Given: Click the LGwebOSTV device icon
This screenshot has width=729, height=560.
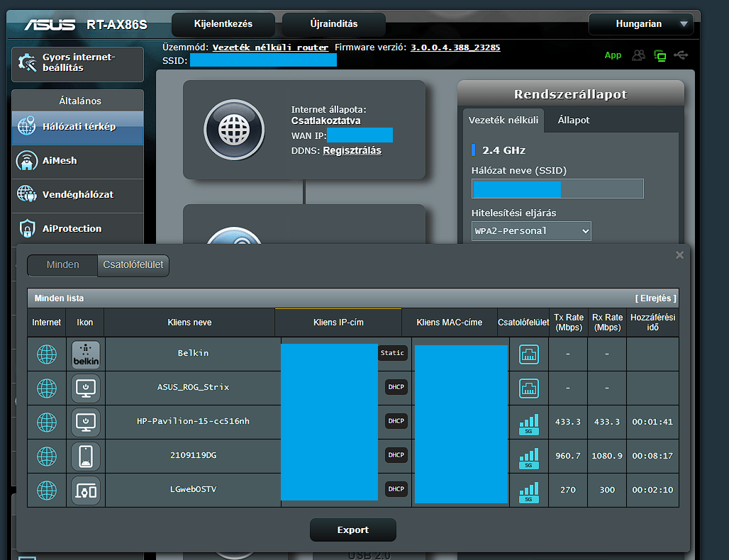Looking at the screenshot, I should tap(86, 490).
